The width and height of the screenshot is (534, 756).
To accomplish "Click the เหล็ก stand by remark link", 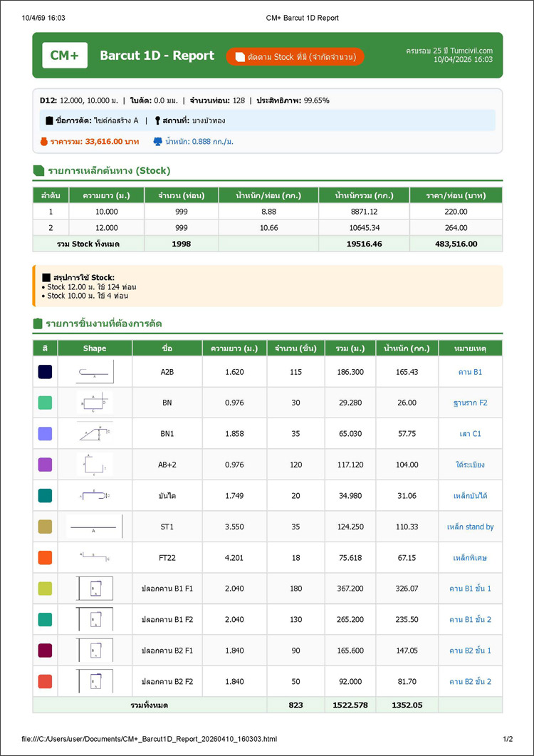I will 470,527.
